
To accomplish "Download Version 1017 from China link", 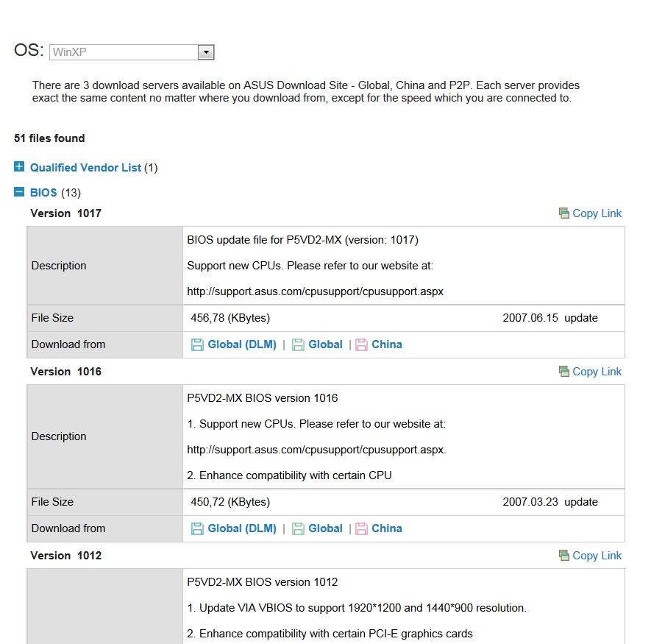I will click(386, 344).
